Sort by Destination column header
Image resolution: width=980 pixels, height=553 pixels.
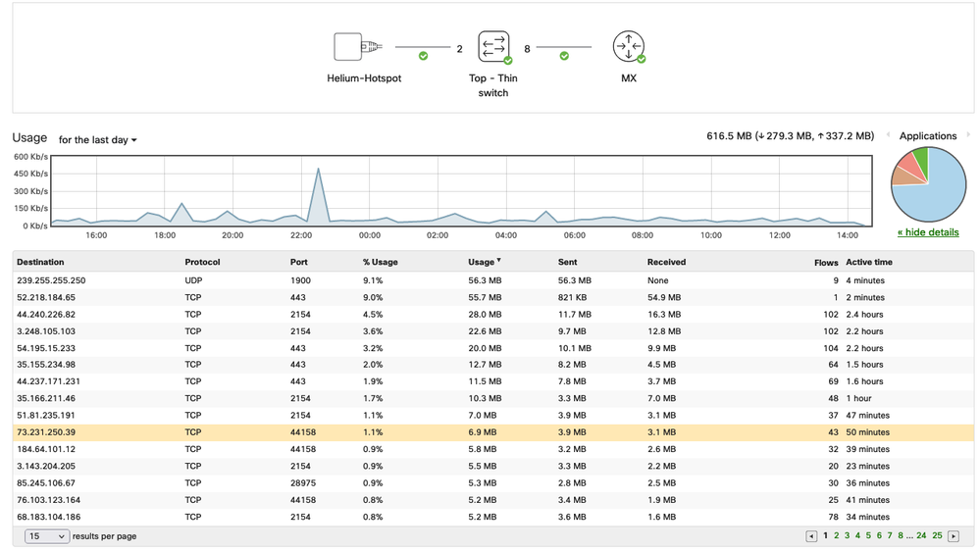40,262
